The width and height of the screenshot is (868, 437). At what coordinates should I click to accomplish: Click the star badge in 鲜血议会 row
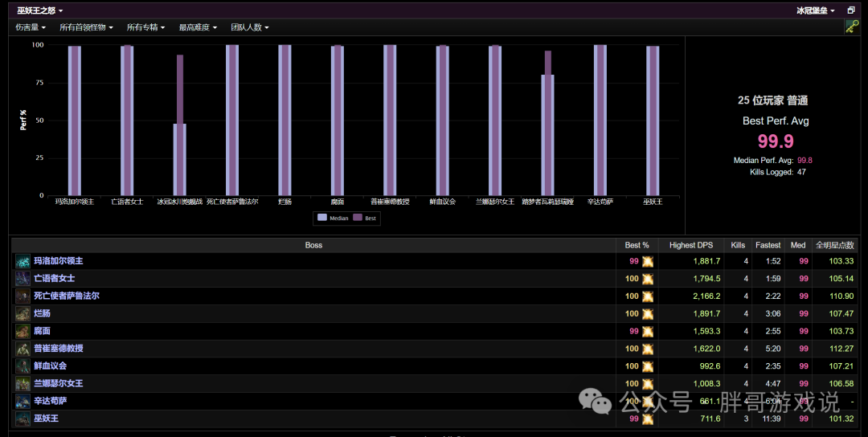pyautogui.click(x=648, y=366)
